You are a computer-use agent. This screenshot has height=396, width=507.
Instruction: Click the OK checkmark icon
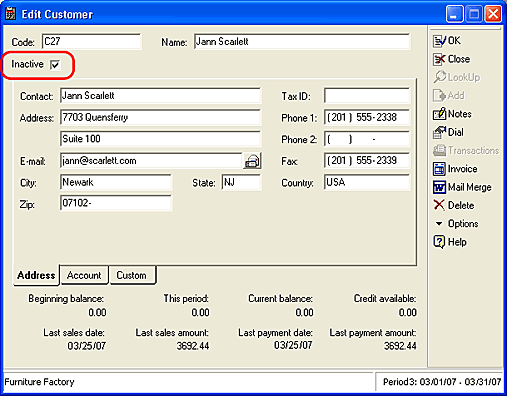pos(439,41)
